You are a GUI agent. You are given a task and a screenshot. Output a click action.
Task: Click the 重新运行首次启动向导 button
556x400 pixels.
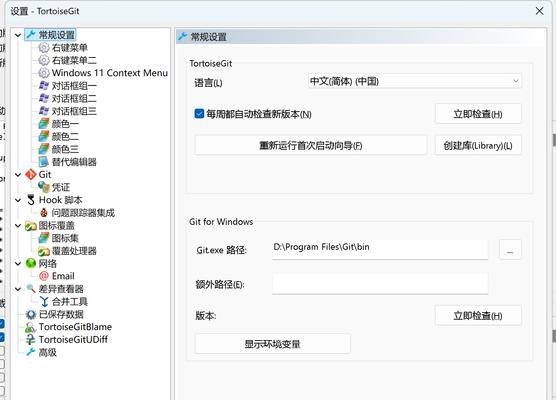pos(311,145)
